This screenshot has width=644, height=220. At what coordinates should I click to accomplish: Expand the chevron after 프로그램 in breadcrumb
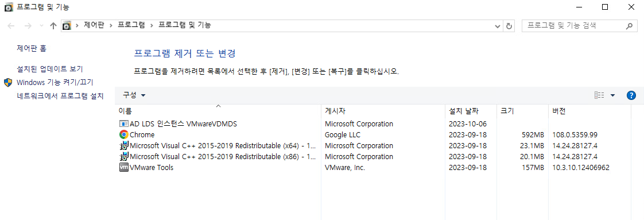click(152, 25)
